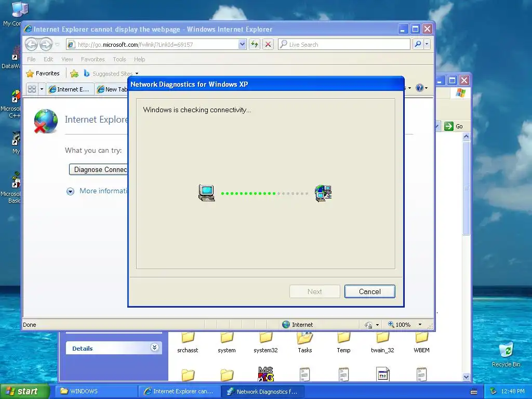
Task: Switch to WINDOWS taskbar button
Action: tap(97, 391)
